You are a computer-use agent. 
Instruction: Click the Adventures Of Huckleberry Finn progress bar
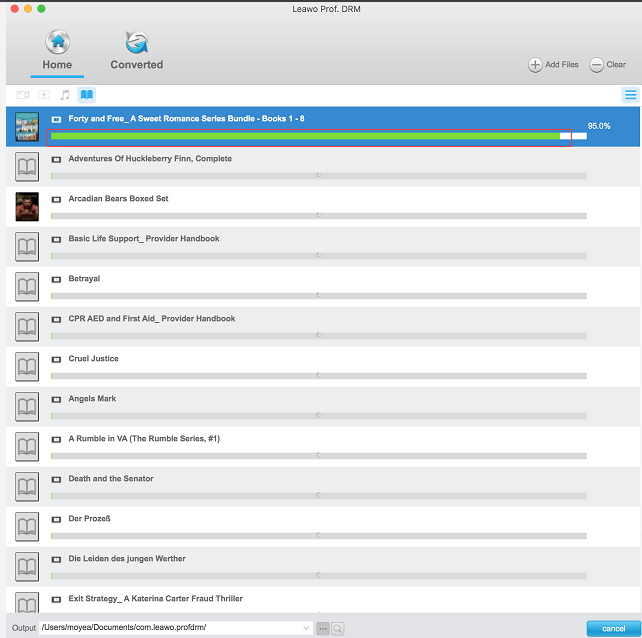point(319,176)
